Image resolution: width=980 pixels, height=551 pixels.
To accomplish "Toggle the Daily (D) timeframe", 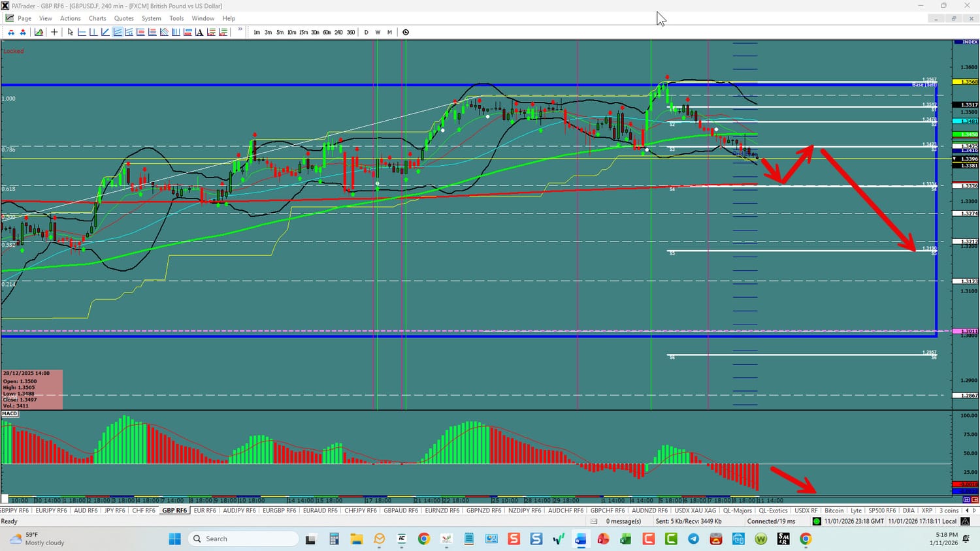I will (366, 32).
